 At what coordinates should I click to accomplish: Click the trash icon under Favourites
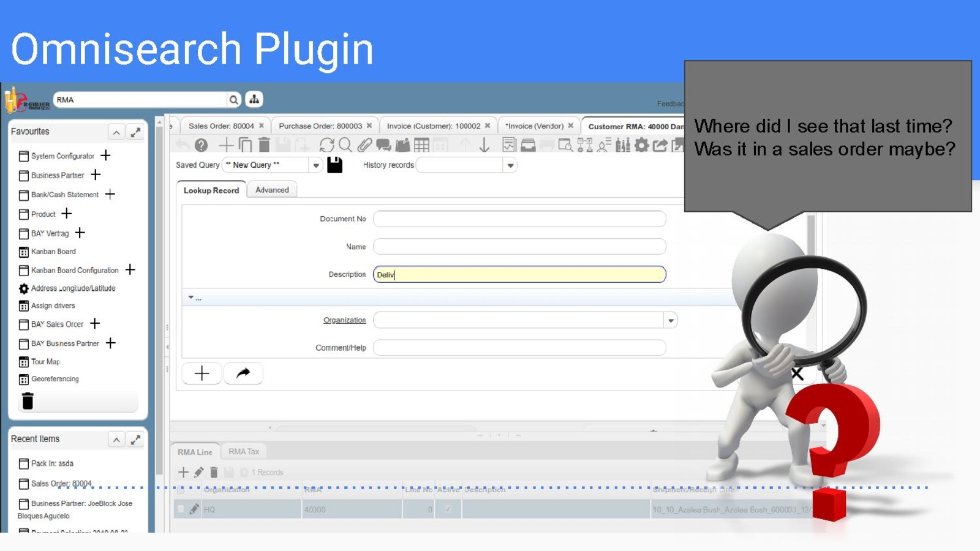28,401
